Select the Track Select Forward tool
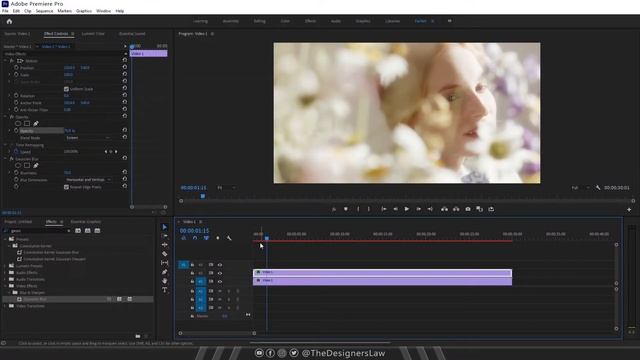Image resolution: width=640 pixels, height=360 pixels. pos(164,236)
